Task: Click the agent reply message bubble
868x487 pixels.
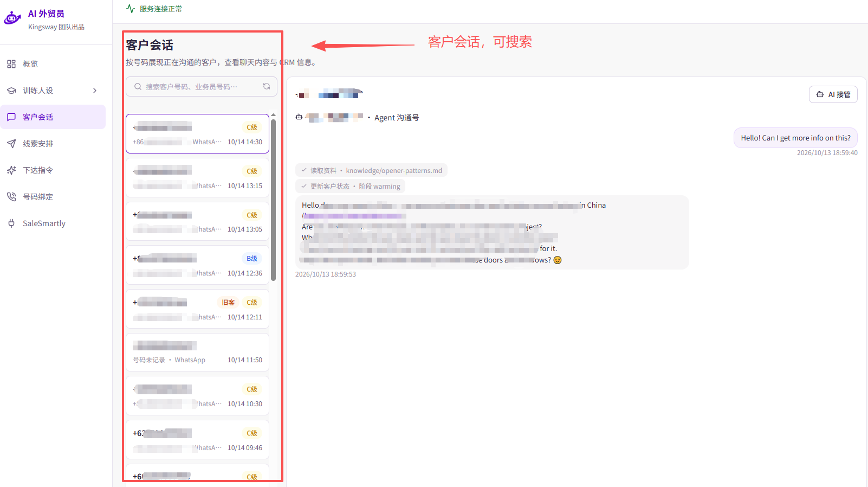Action: (492, 232)
